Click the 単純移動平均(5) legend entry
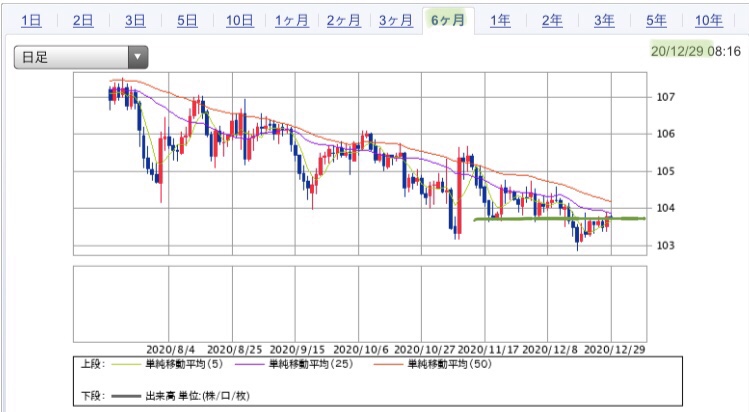Viewport: 749px width, 412px height. [x=167, y=364]
